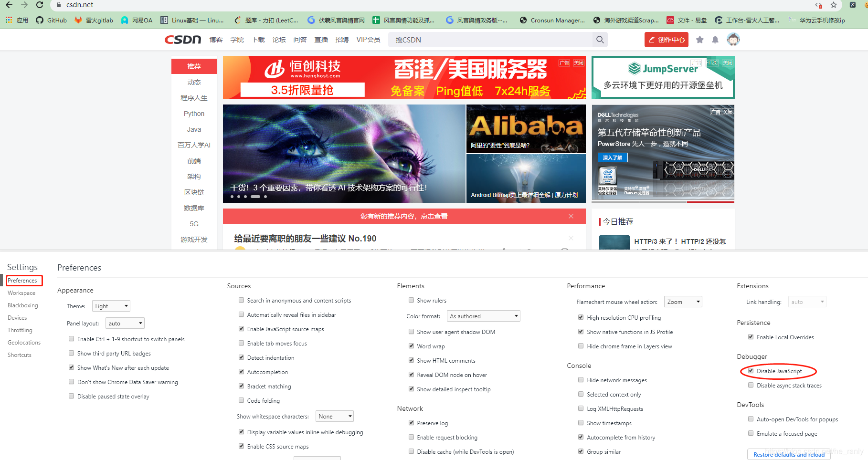Image resolution: width=868 pixels, height=460 pixels.
Task: Select Python in the CSDN sidebar
Action: pyautogui.click(x=194, y=113)
